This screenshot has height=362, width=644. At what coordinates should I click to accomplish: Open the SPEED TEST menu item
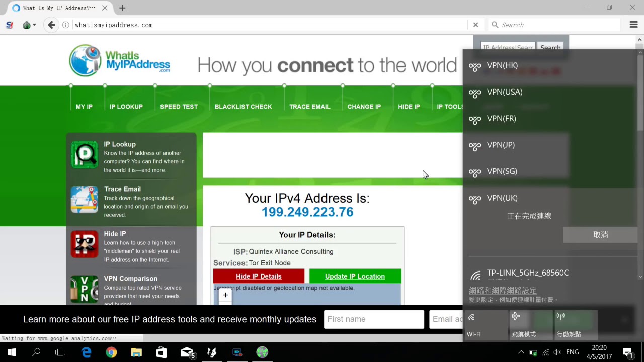click(179, 107)
